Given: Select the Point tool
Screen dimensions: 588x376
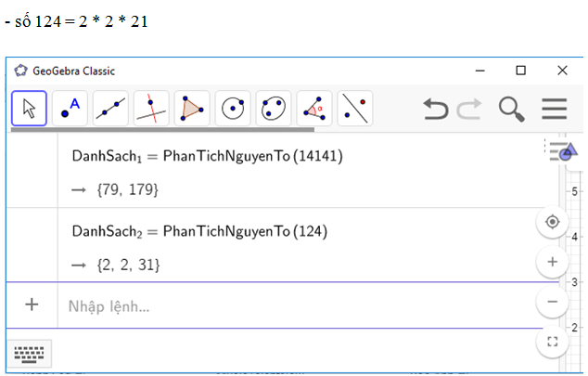Looking at the screenshot, I should (x=70, y=109).
